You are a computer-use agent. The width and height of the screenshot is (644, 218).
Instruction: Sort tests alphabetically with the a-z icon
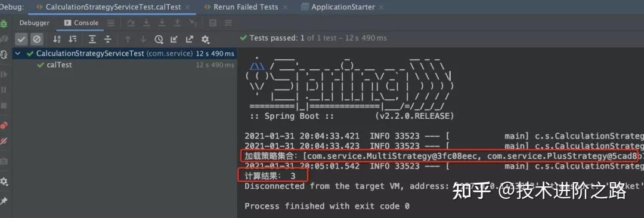point(57,39)
